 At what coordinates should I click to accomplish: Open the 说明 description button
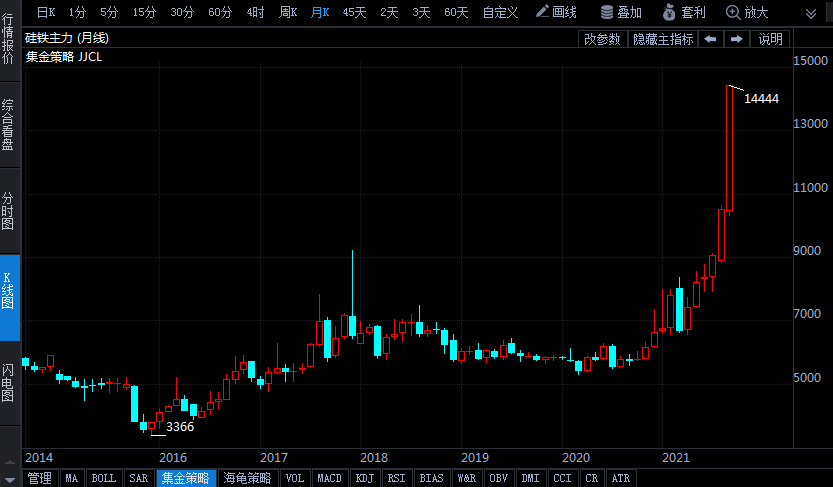coord(770,39)
